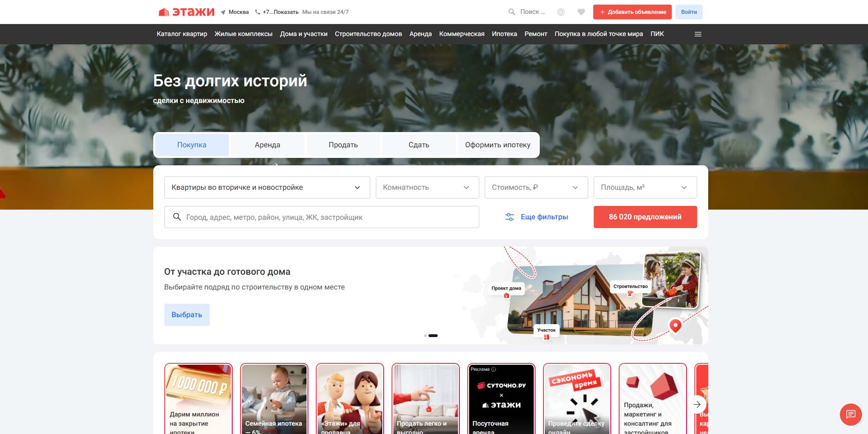Open Жилые комплексы in the navigation menu
Image resolution: width=868 pixels, height=434 pixels.
coord(243,34)
